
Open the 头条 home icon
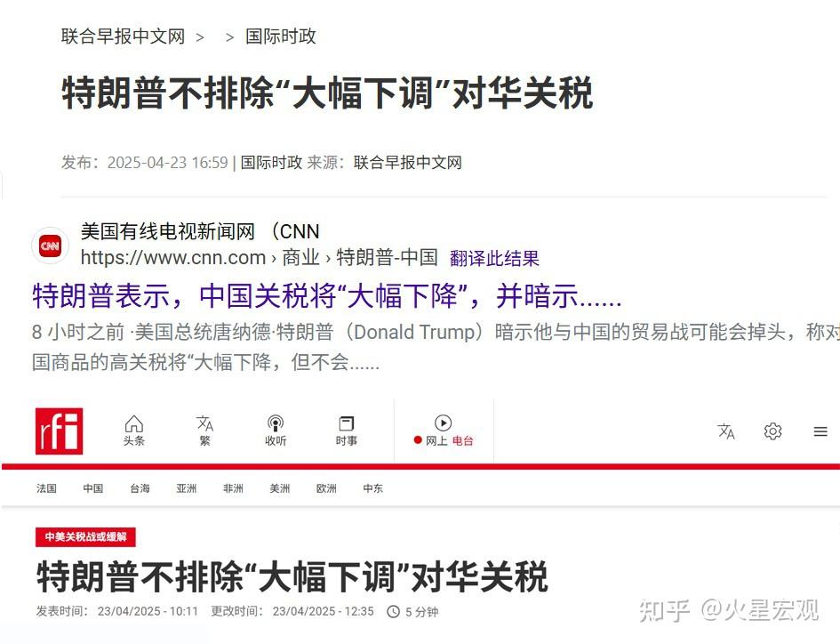[134, 431]
